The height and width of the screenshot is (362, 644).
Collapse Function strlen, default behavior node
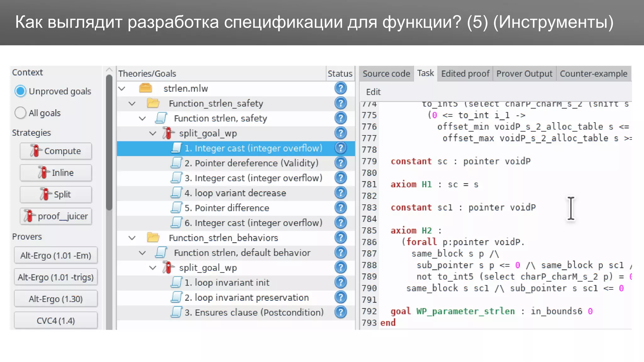coord(142,253)
